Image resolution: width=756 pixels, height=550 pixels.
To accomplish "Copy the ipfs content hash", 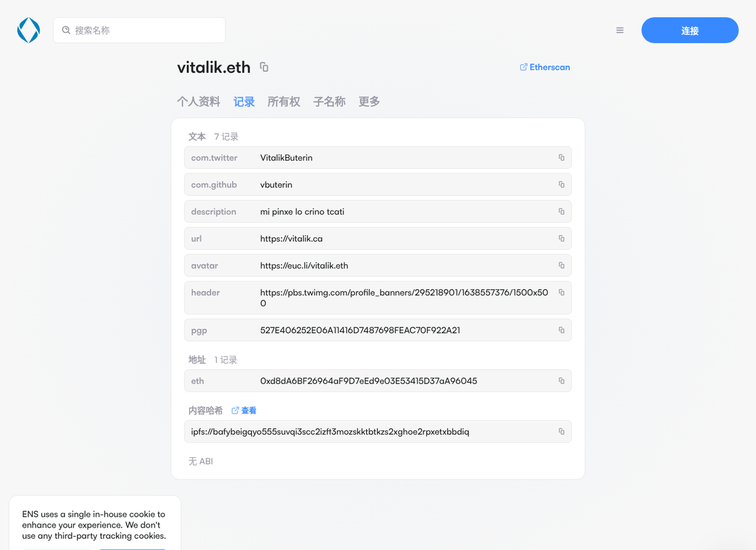I will tap(562, 431).
